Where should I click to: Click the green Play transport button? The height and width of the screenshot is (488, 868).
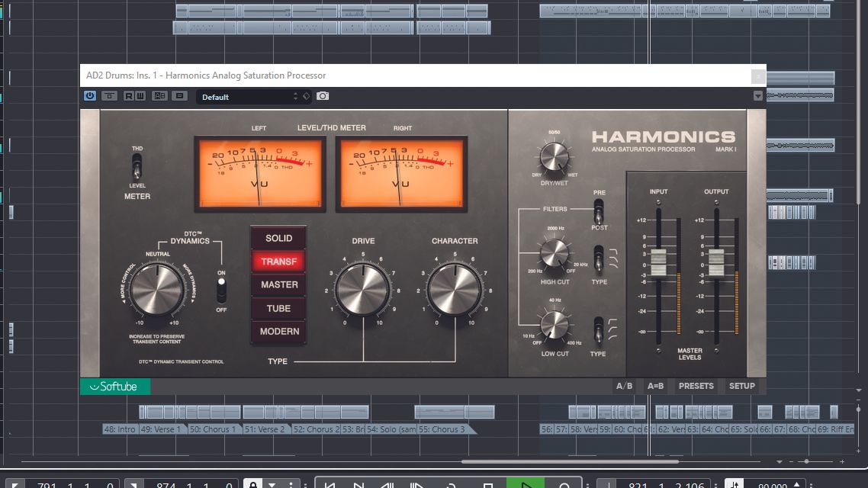[526, 484]
